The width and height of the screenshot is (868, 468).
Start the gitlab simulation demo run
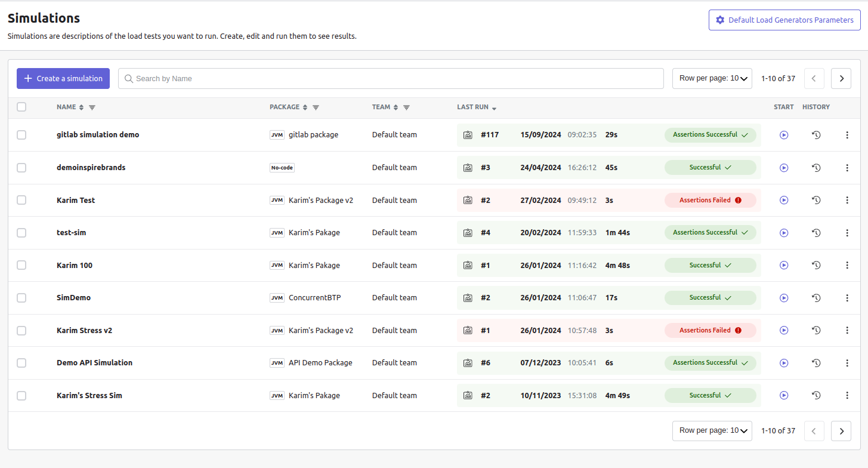pos(784,135)
